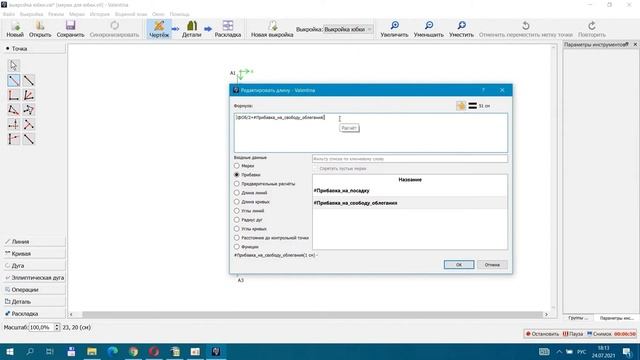This screenshot has width=640, height=360.
Task: Select the last diagonal line point tool
Action: coord(29,139)
